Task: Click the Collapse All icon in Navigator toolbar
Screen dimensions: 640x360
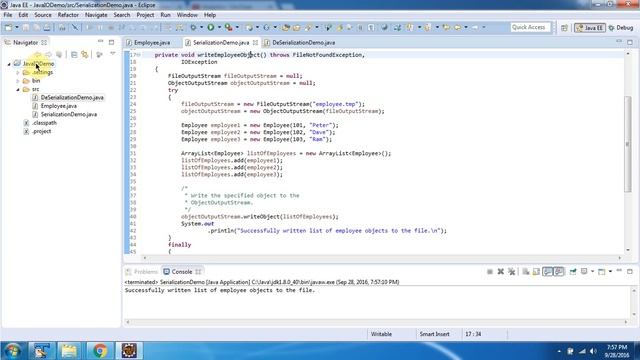Action: (74, 54)
